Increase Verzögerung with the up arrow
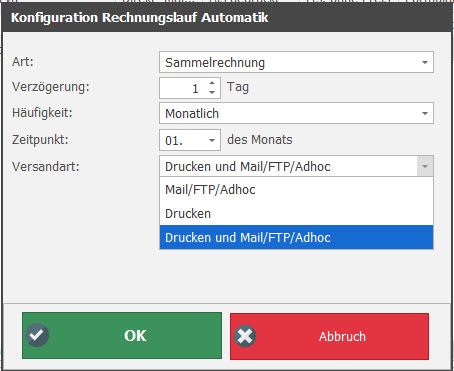The height and width of the screenshot is (371, 454). pos(212,84)
